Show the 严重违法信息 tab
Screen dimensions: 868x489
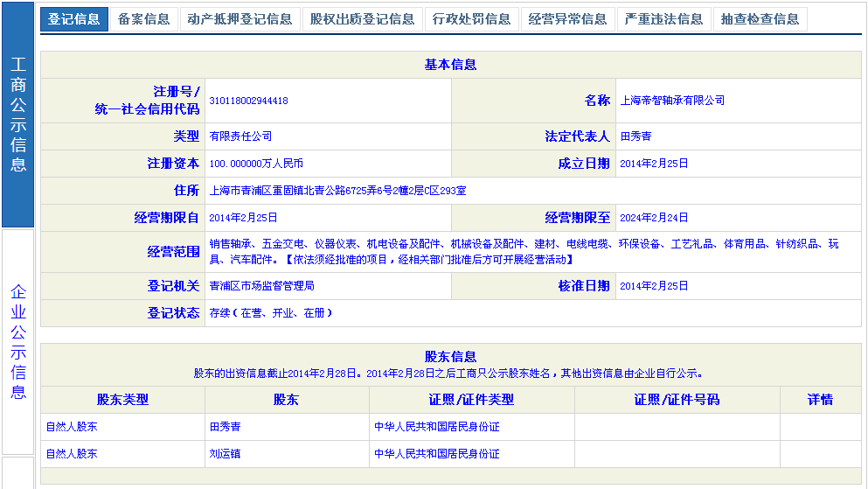click(663, 19)
